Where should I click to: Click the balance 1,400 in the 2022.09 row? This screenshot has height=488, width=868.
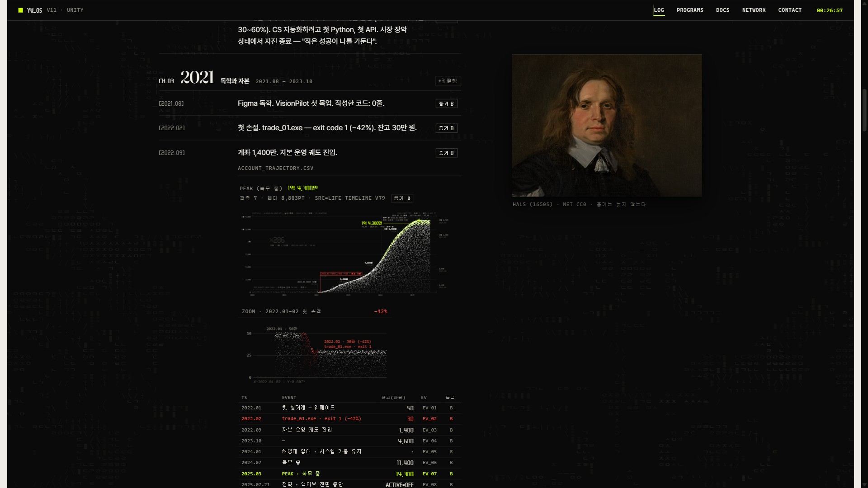point(406,430)
